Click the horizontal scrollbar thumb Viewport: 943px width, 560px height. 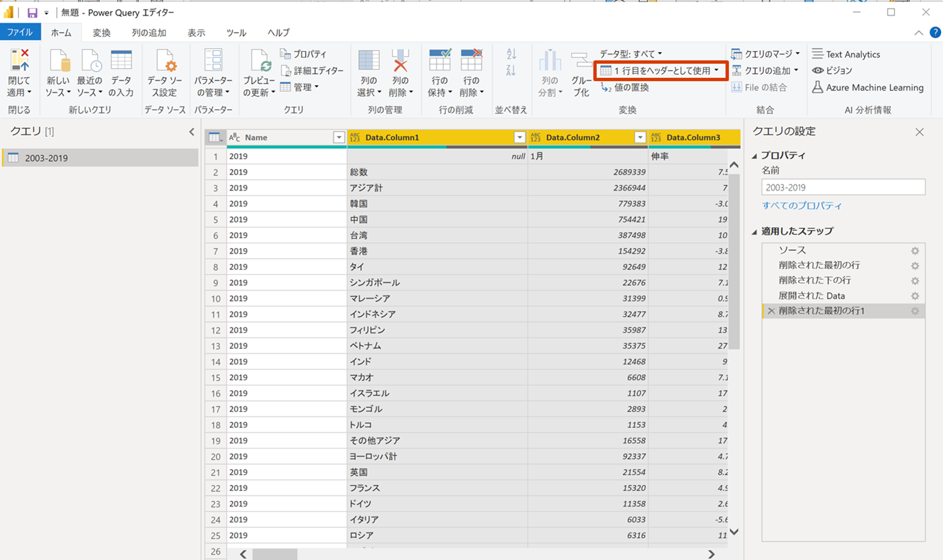tap(274, 555)
